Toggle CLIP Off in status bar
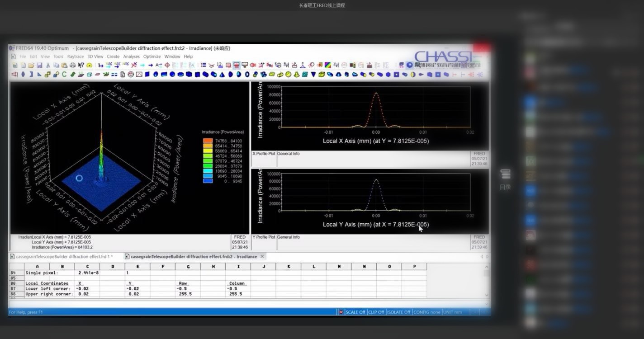This screenshot has height=339, width=644. click(376, 312)
